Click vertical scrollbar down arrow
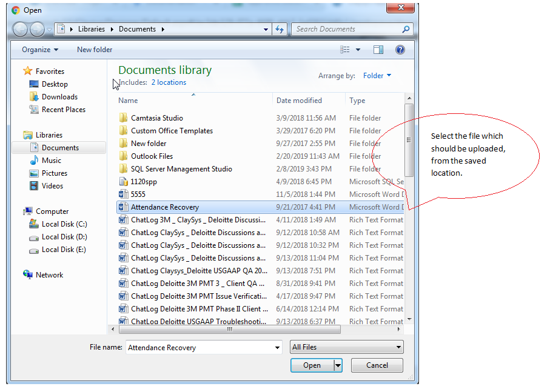This screenshot has width=550, height=392. (x=409, y=319)
